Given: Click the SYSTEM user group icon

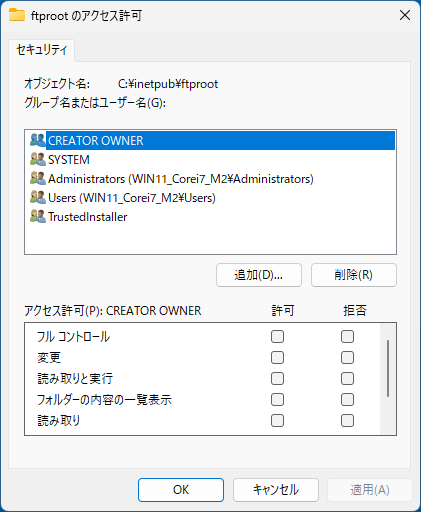Looking at the screenshot, I should coord(38,159).
